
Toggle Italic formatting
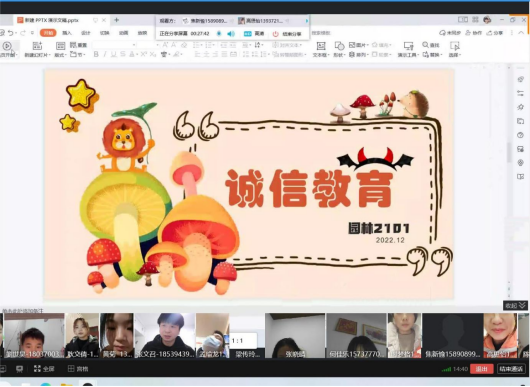coord(105,54)
